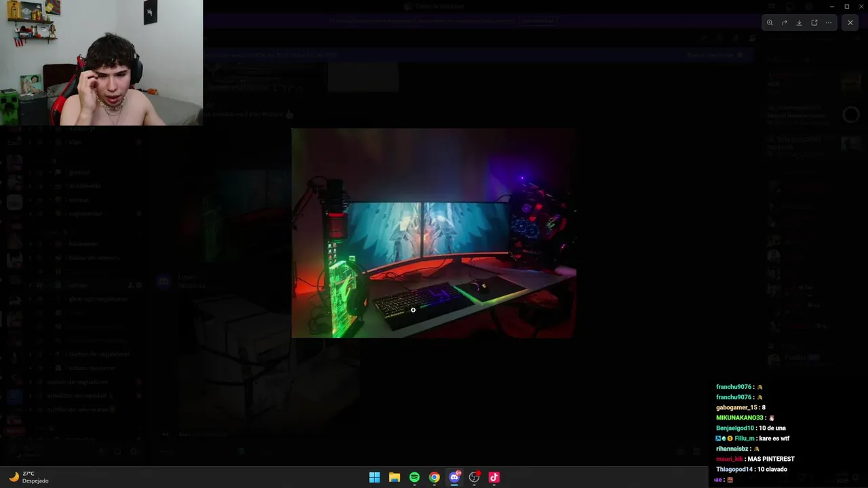Open File Explorer from the taskbar
Viewport: 868px width, 488px height.
(395, 477)
